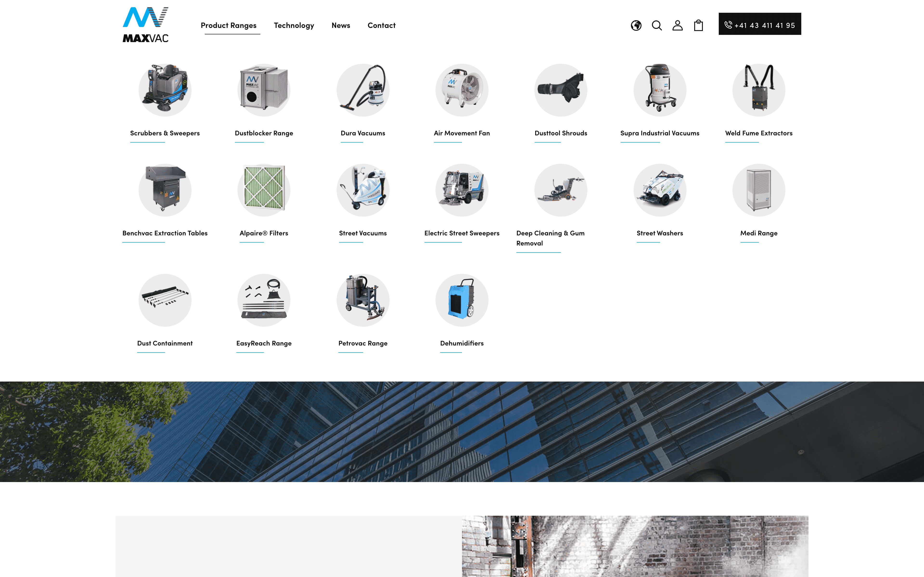Open the search magnifier icon
924x577 pixels.
[x=657, y=25]
